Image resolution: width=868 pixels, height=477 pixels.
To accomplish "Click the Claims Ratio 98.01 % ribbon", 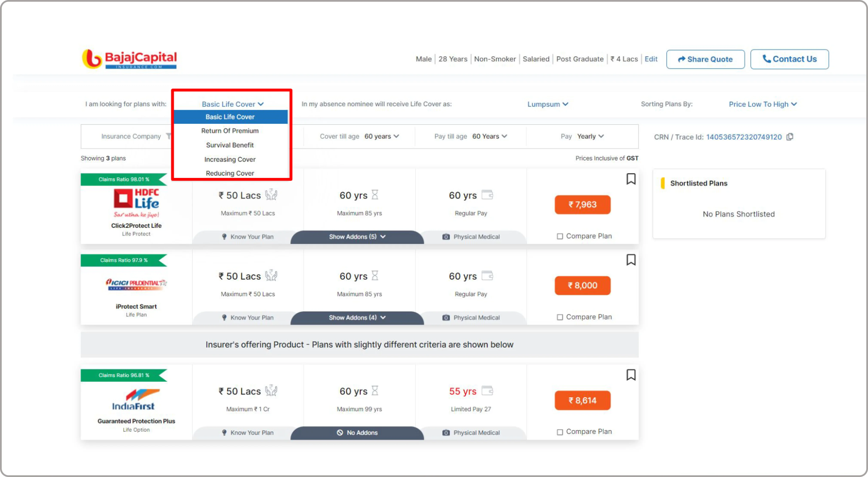I will 124,179.
